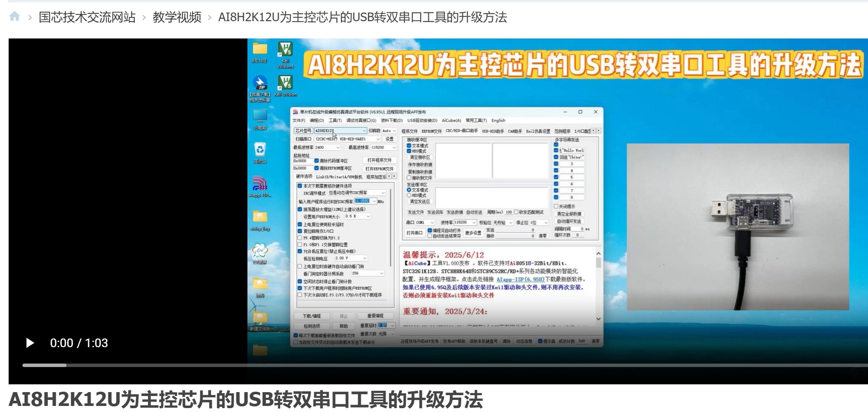The width and height of the screenshot is (868, 412).
Task: Click the 下载/编程 button
Action: click(312, 316)
